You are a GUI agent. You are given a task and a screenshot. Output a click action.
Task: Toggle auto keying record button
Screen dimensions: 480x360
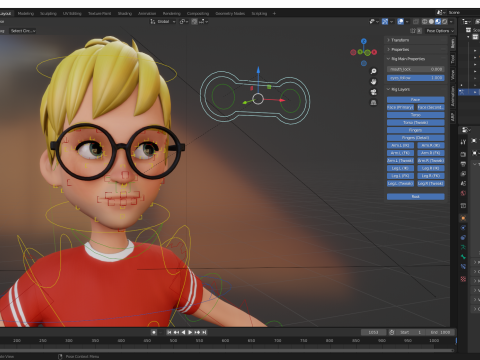click(154, 332)
